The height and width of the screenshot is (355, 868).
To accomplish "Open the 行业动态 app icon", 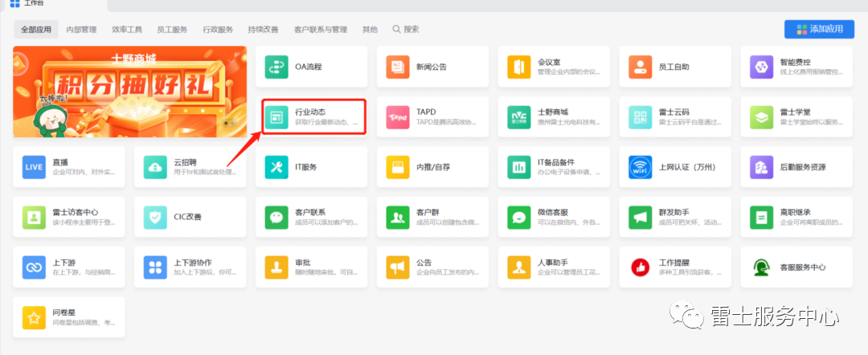I will (275, 117).
